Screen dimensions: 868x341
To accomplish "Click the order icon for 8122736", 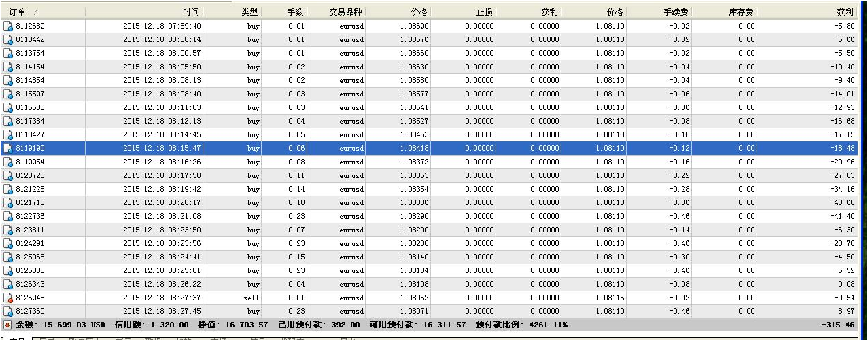I will pyautogui.click(x=8, y=216).
